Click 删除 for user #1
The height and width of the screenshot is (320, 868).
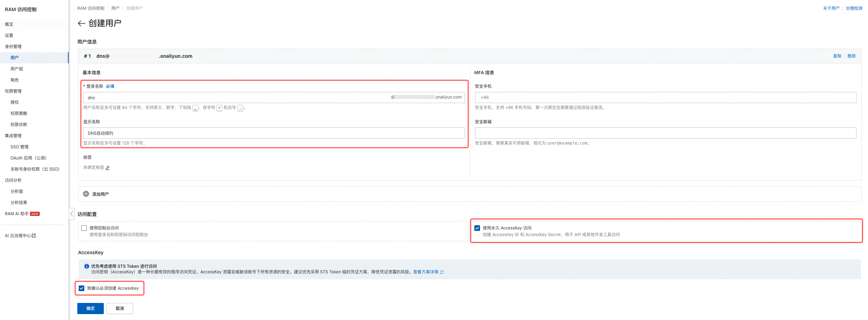coord(851,56)
